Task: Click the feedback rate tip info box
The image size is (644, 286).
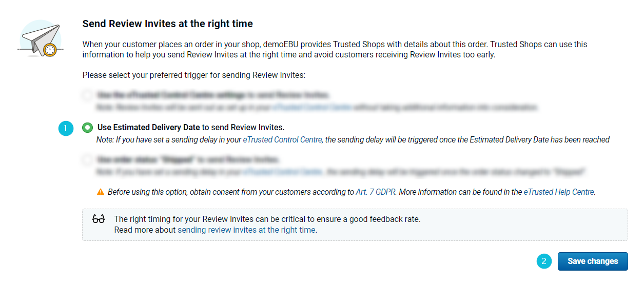Action: point(355,224)
